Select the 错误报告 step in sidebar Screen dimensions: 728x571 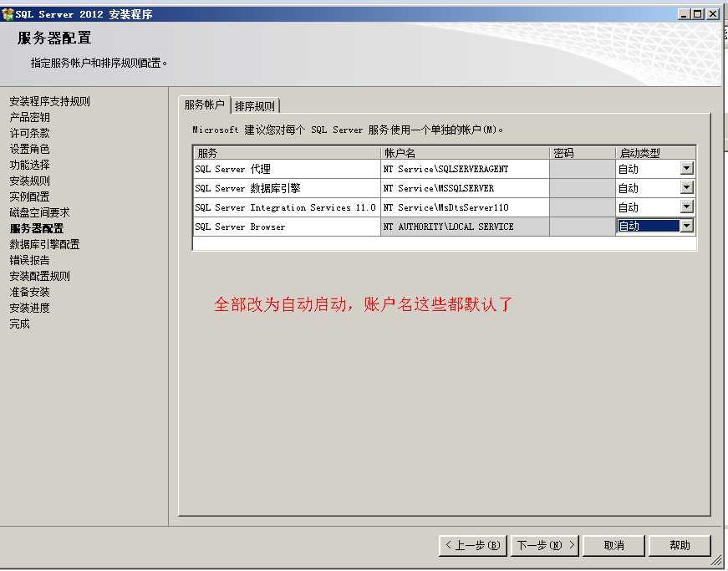coord(30,260)
